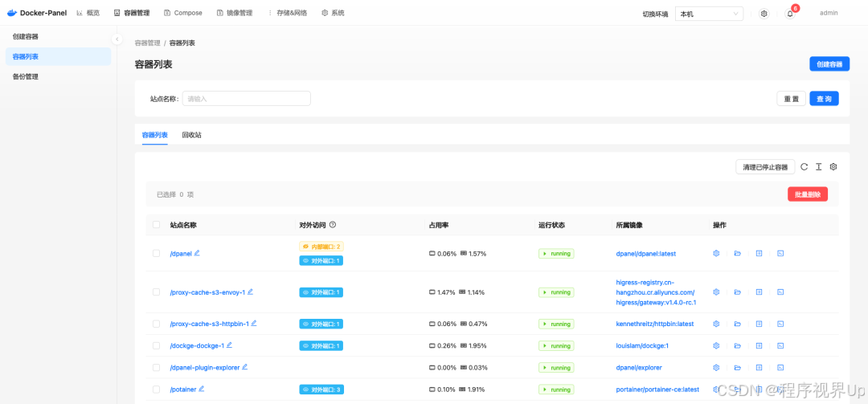Open the 镜像管理 image management menu
This screenshot has width=868, height=404.
[x=235, y=13]
